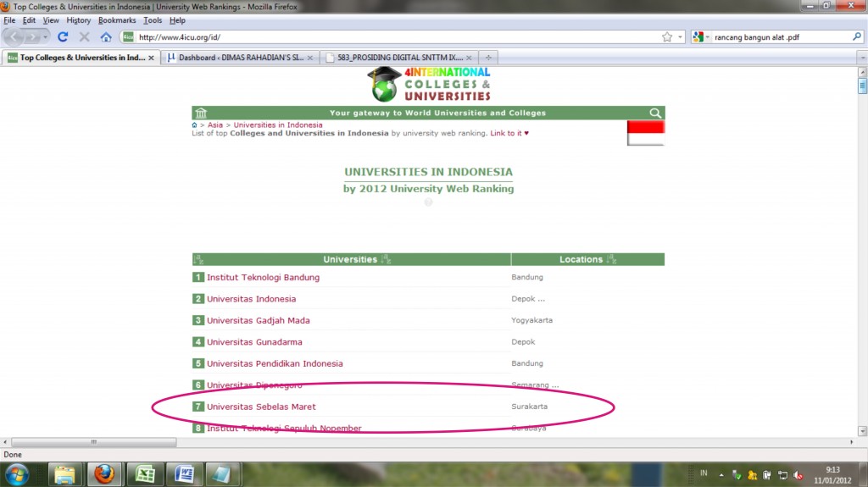
Task: Click the 4icu site favicon in address bar
Action: 129,37
